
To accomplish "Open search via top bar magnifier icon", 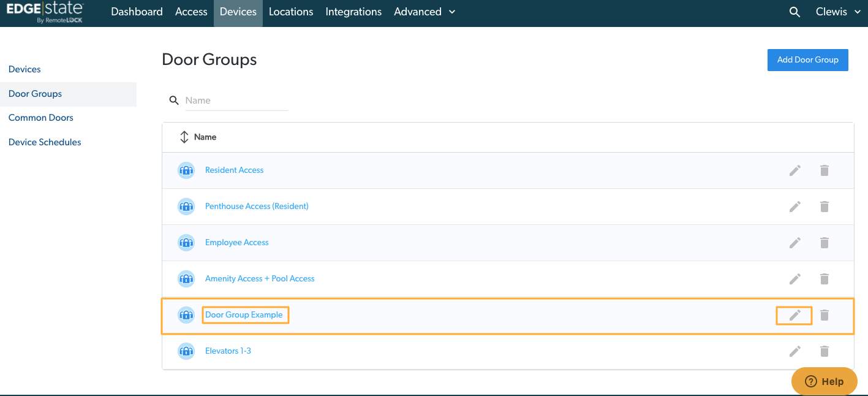I will pyautogui.click(x=794, y=12).
